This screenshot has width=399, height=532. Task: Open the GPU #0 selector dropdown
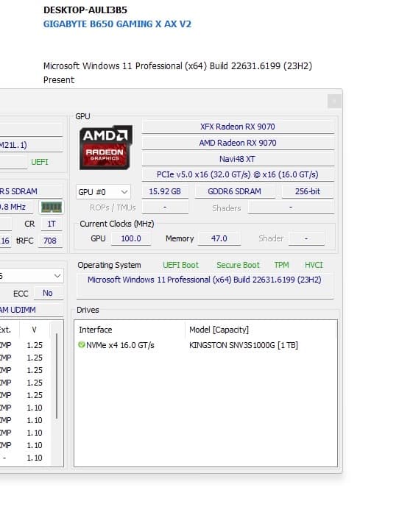[x=103, y=192]
